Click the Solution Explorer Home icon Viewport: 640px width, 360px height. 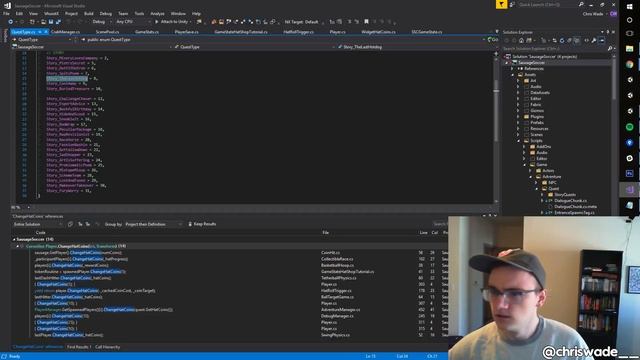click(521, 40)
